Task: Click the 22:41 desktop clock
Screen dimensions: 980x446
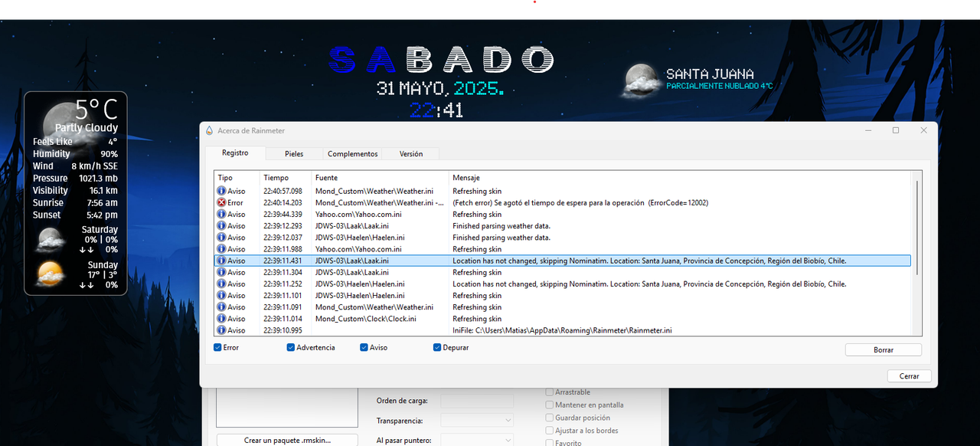Action: pyautogui.click(x=436, y=110)
